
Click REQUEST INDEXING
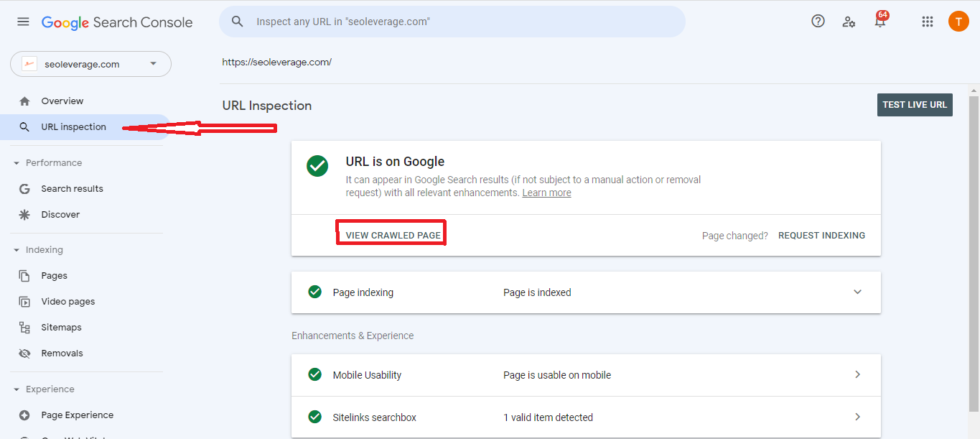(x=821, y=235)
